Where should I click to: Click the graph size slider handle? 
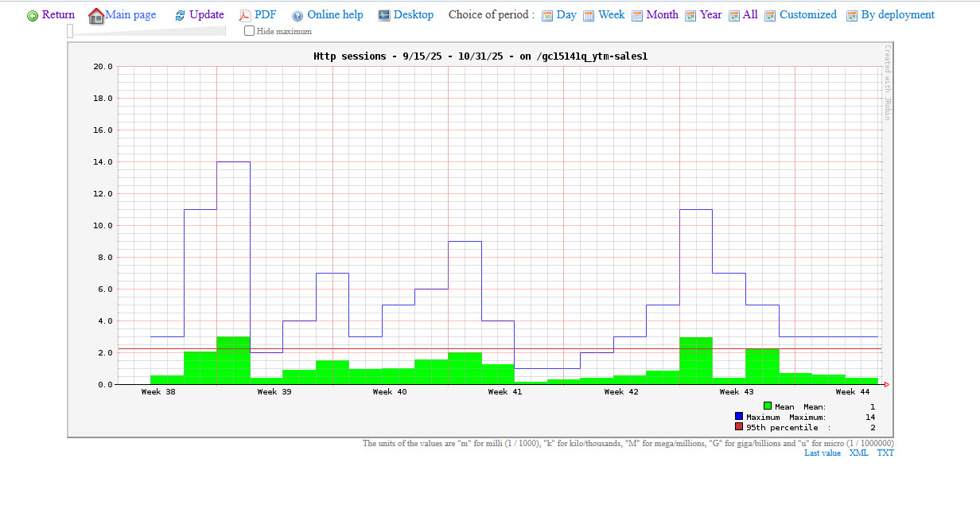(70, 31)
